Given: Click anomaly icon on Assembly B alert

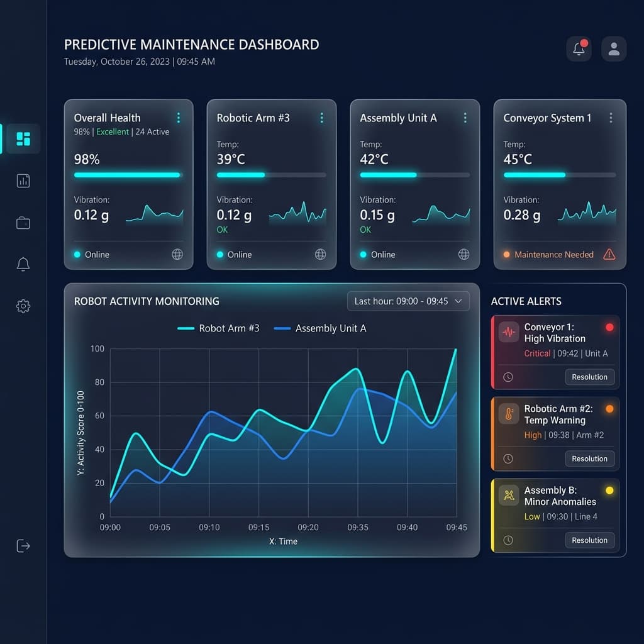Looking at the screenshot, I should (509, 495).
